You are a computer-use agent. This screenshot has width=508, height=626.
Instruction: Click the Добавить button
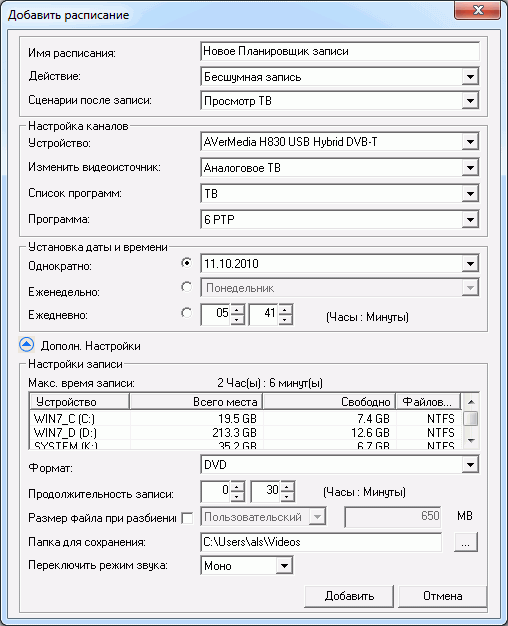[349, 596]
